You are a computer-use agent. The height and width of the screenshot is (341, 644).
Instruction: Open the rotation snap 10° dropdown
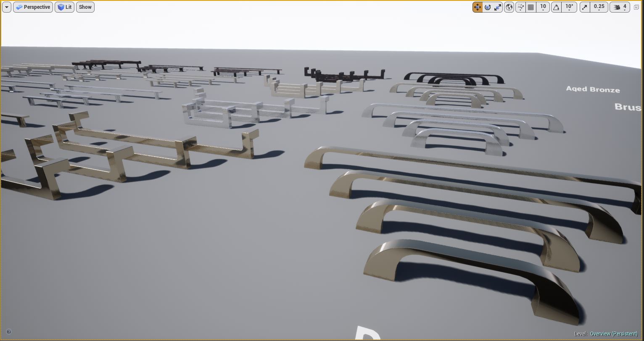coord(569,7)
